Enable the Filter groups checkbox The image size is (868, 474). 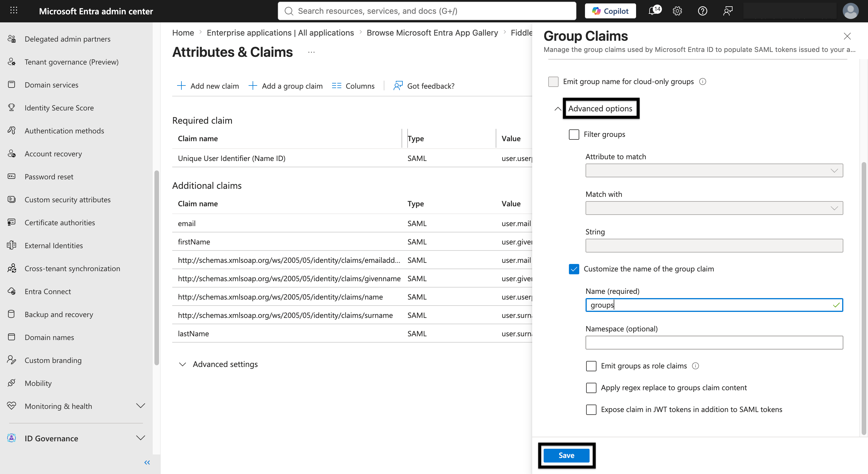point(574,134)
